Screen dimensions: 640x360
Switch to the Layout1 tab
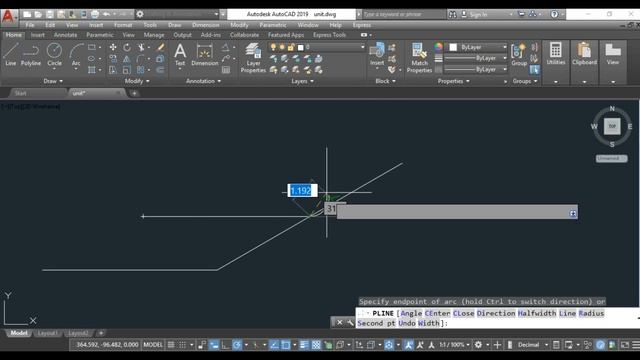pyautogui.click(x=47, y=333)
